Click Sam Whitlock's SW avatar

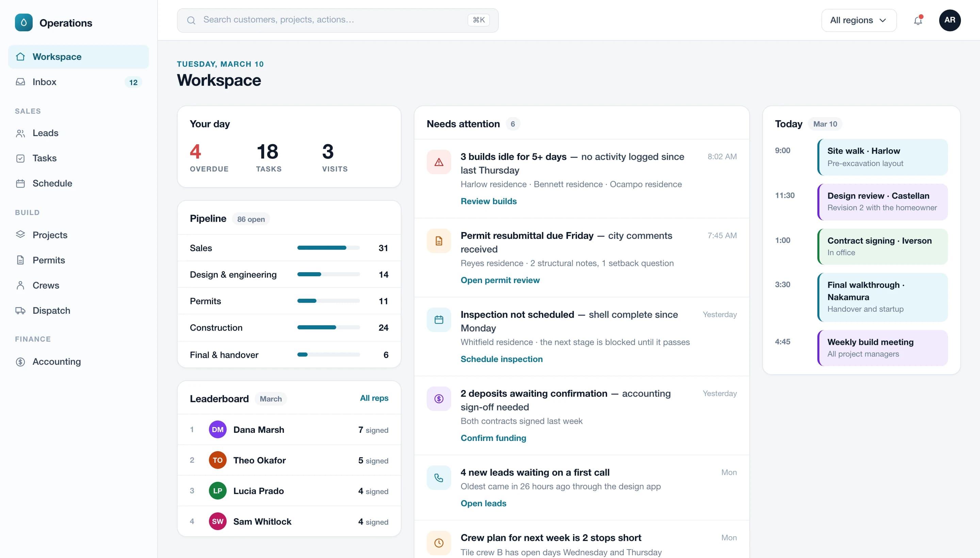point(217,522)
